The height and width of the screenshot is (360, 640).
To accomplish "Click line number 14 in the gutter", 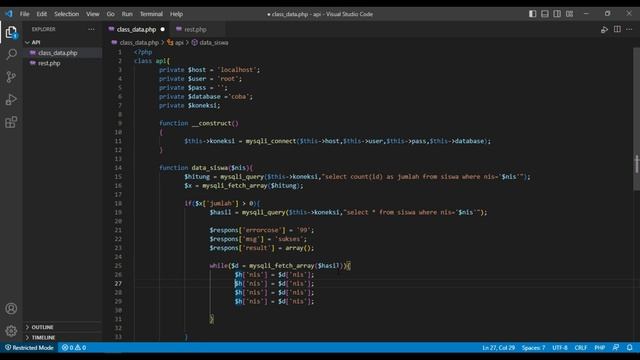I will [x=118, y=168].
